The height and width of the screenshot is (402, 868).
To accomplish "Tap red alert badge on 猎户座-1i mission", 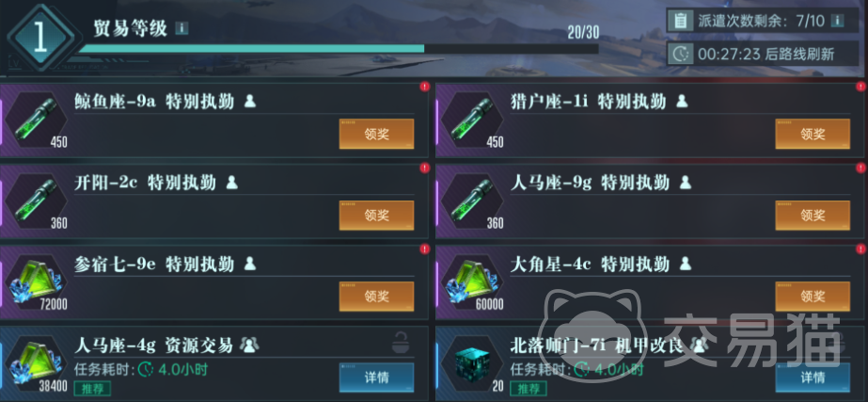I will pos(860,87).
